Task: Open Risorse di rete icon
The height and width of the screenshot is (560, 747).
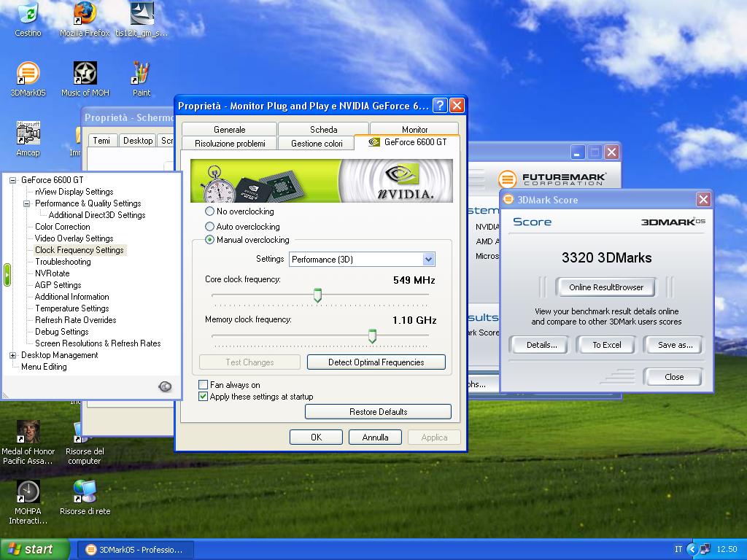Action: click(85, 498)
